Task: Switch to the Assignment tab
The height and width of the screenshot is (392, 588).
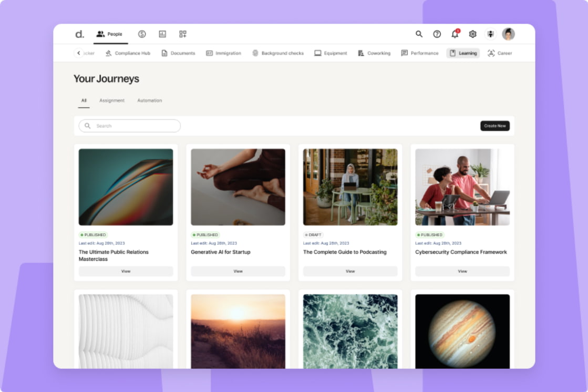Action: coord(112,100)
